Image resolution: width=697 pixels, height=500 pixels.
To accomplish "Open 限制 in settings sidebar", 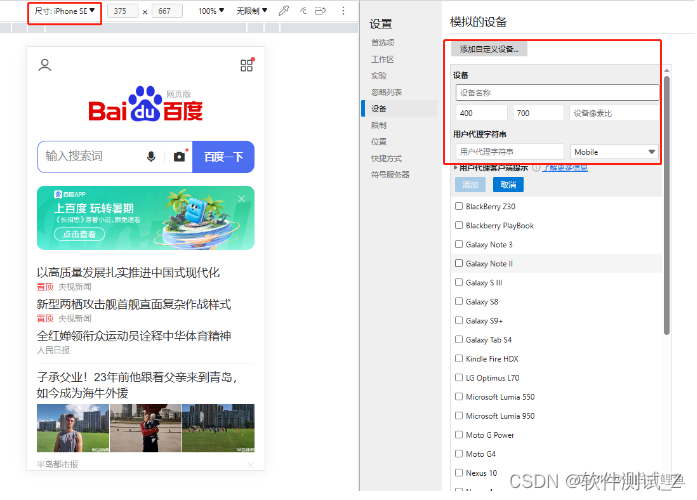I will coord(379,125).
